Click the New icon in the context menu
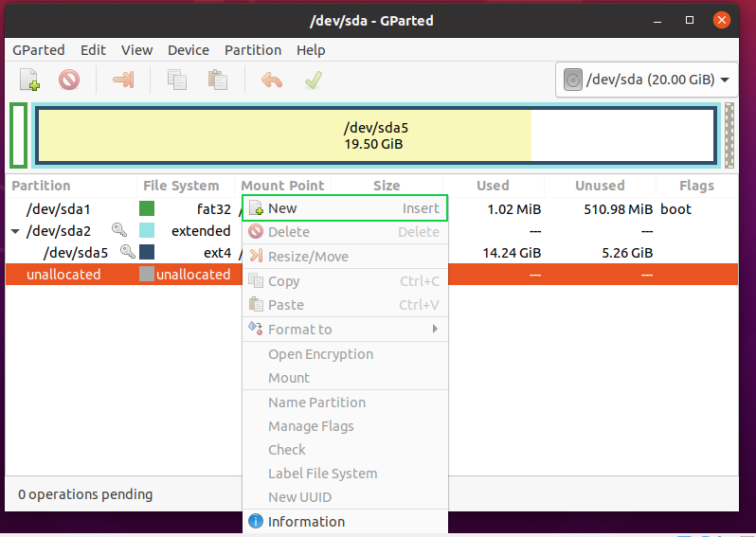 pos(256,208)
